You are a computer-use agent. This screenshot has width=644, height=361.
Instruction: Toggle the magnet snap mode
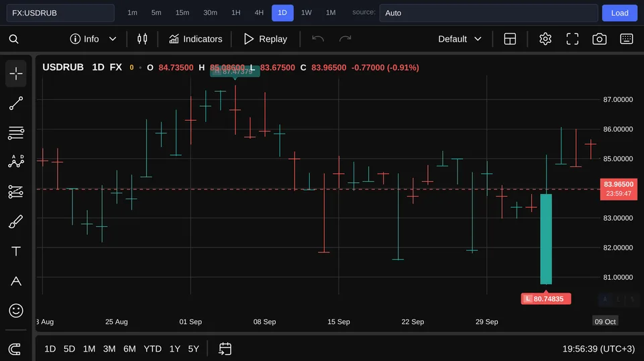[x=15, y=349]
